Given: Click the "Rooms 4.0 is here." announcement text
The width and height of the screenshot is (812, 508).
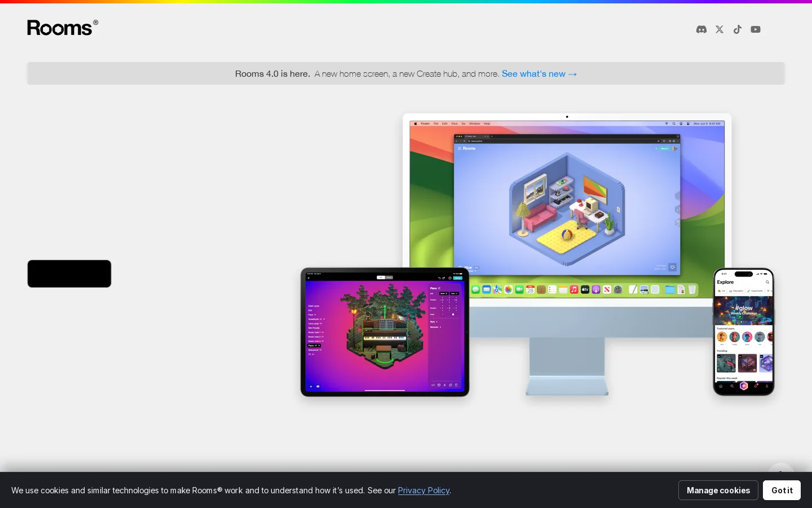Looking at the screenshot, I should tap(272, 74).
